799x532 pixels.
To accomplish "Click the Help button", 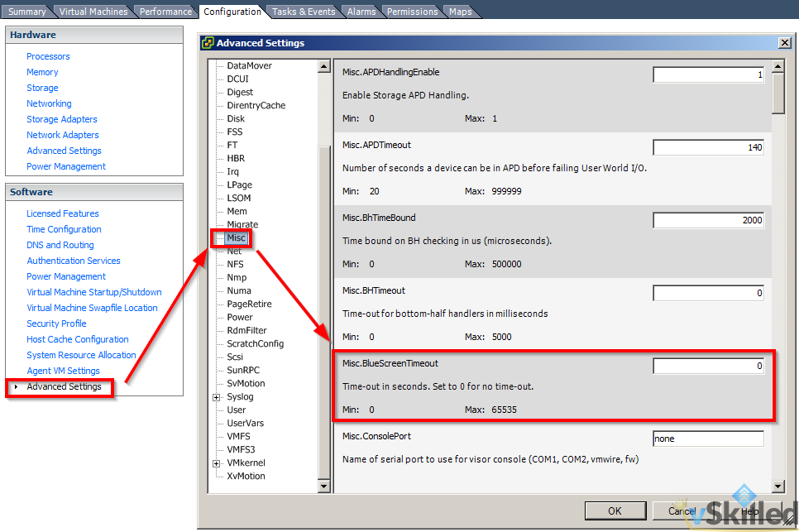I will coord(749,510).
